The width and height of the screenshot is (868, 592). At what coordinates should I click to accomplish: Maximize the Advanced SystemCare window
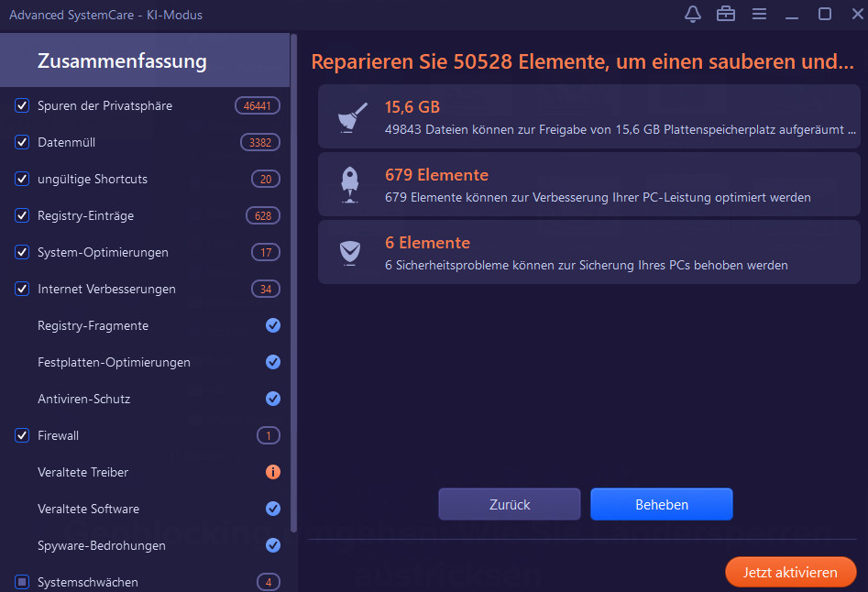click(x=825, y=14)
